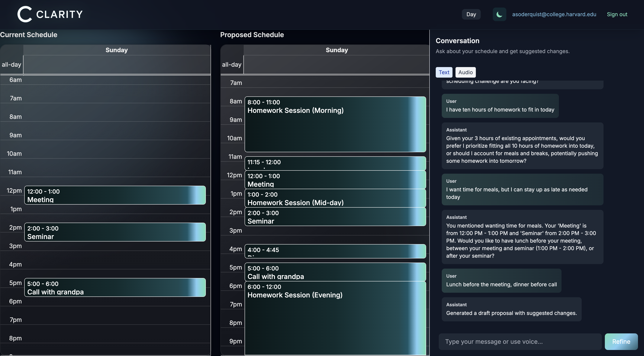Select Homework Session (Morning) event
This screenshot has width=644, height=356.
click(x=335, y=124)
